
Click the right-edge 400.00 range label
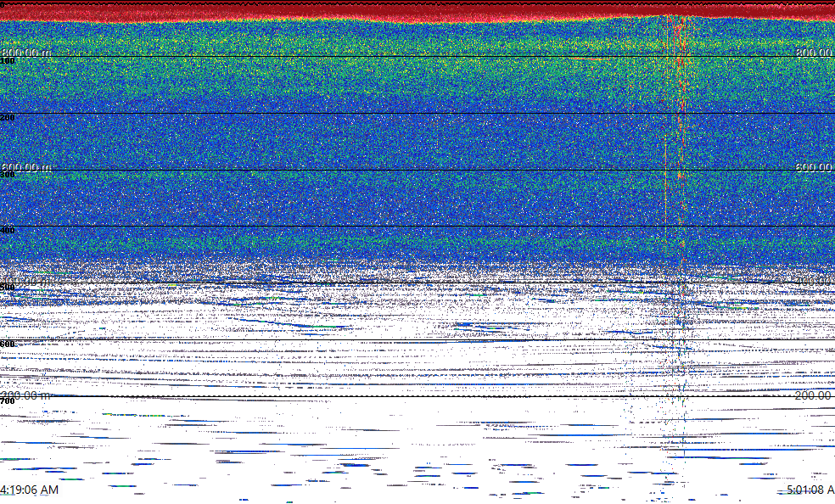(815, 281)
